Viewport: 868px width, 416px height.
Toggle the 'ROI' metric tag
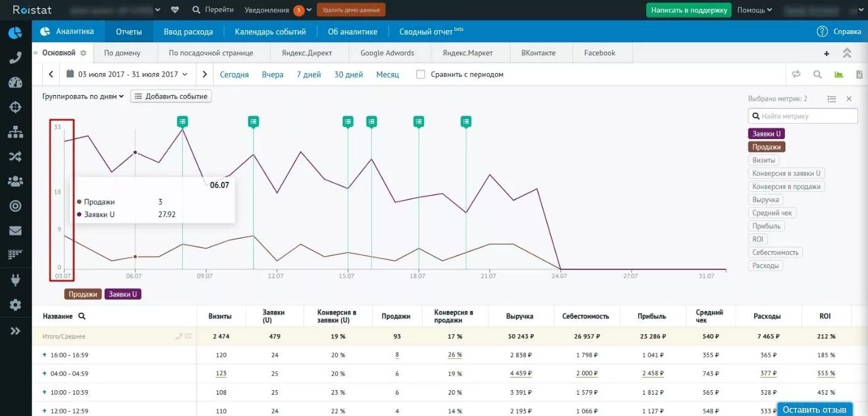[x=758, y=239]
